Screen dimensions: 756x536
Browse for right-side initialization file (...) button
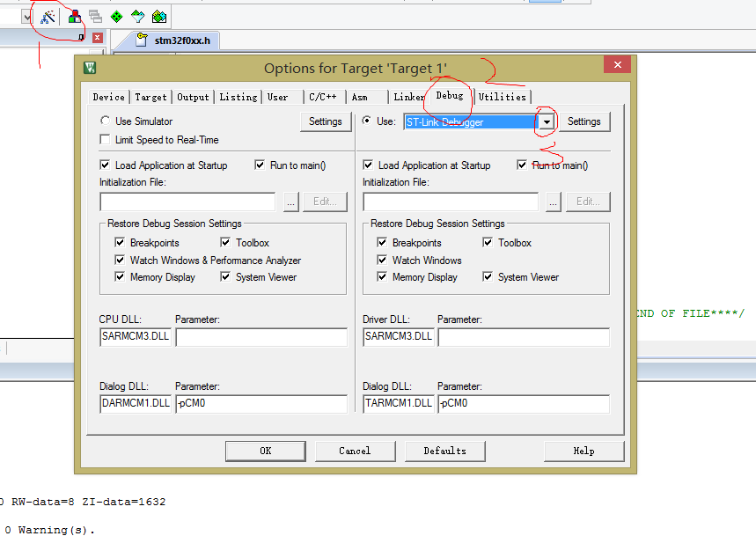553,202
